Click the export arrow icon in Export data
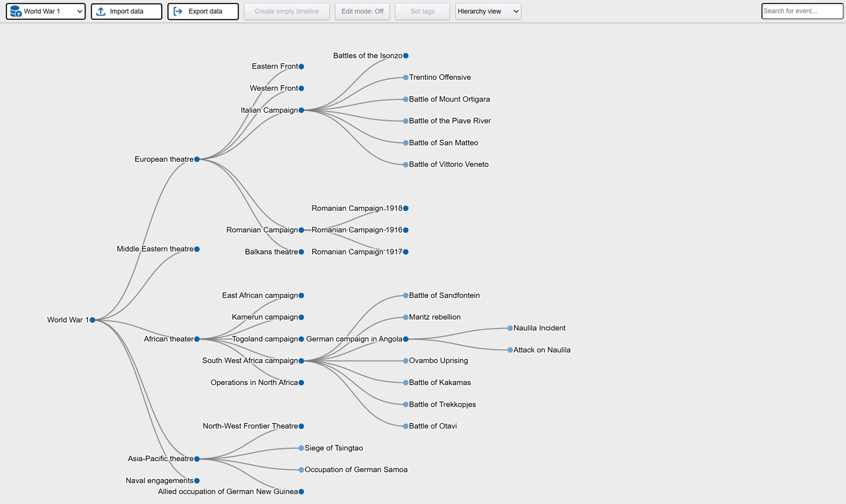846x504 pixels. 178,11
